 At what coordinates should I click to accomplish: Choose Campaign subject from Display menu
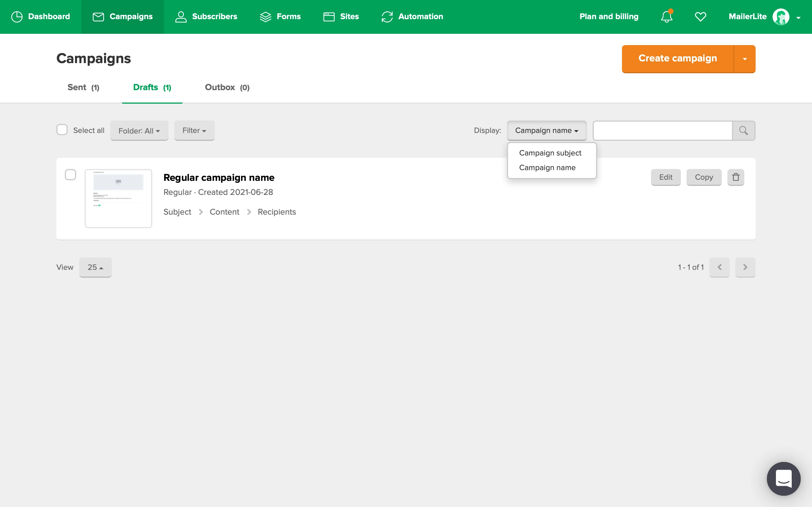coord(550,153)
